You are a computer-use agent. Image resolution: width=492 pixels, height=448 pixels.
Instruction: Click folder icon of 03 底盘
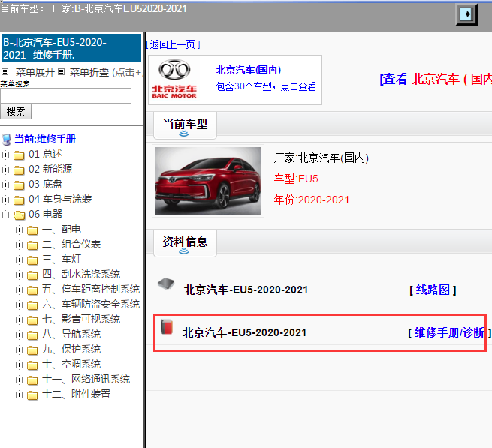19,185
